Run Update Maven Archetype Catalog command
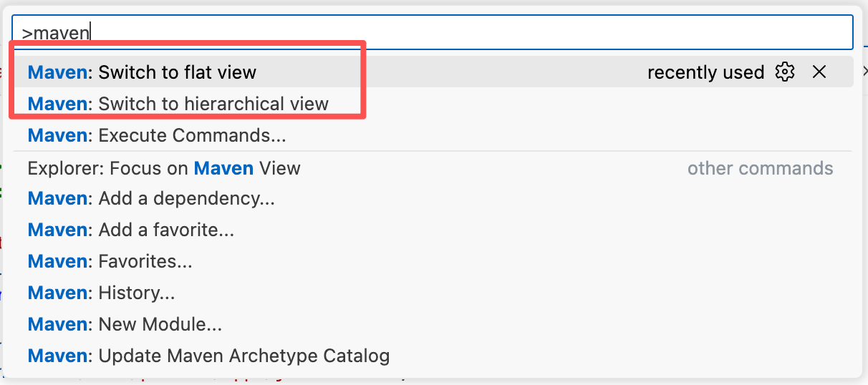The image size is (868, 385). [x=208, y=356]
